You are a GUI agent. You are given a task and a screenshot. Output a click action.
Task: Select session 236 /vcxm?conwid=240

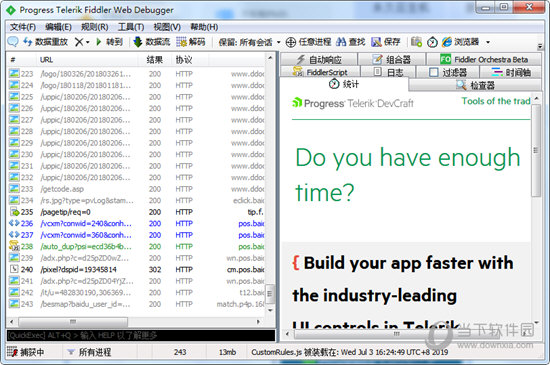[136, 224]
